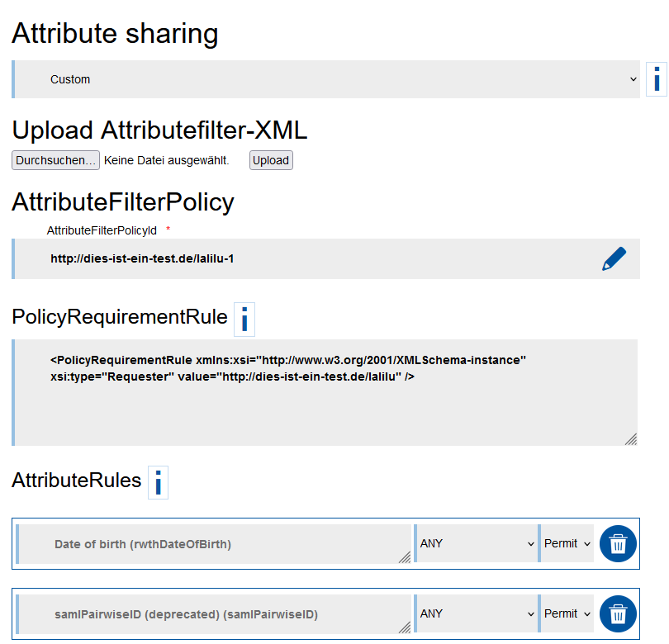Open Permit dropdown in Date of birth row

566,543
